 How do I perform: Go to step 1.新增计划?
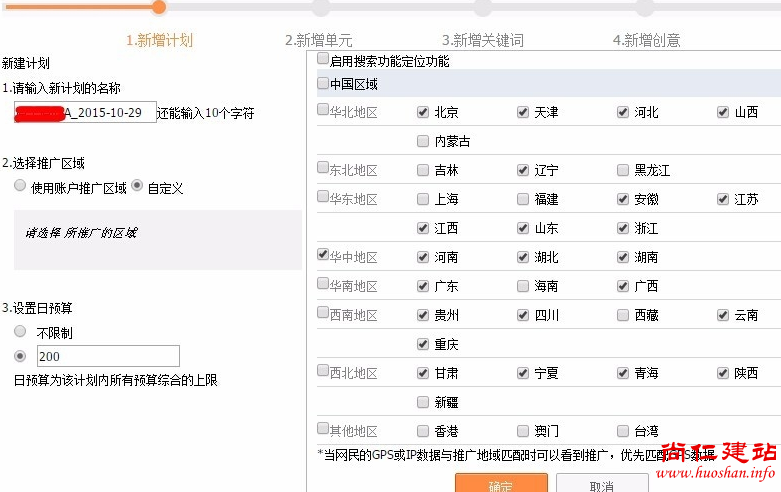[x=159, y=40]
